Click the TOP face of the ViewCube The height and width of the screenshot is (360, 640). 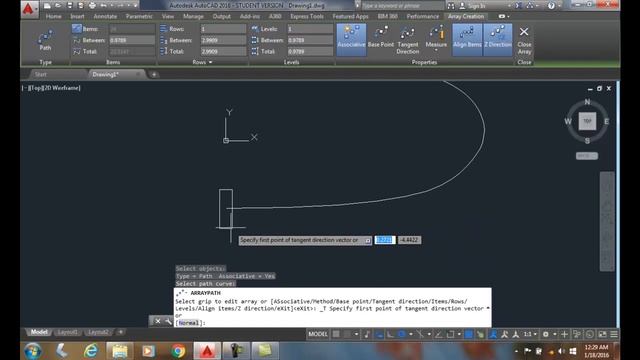[587, 121]
